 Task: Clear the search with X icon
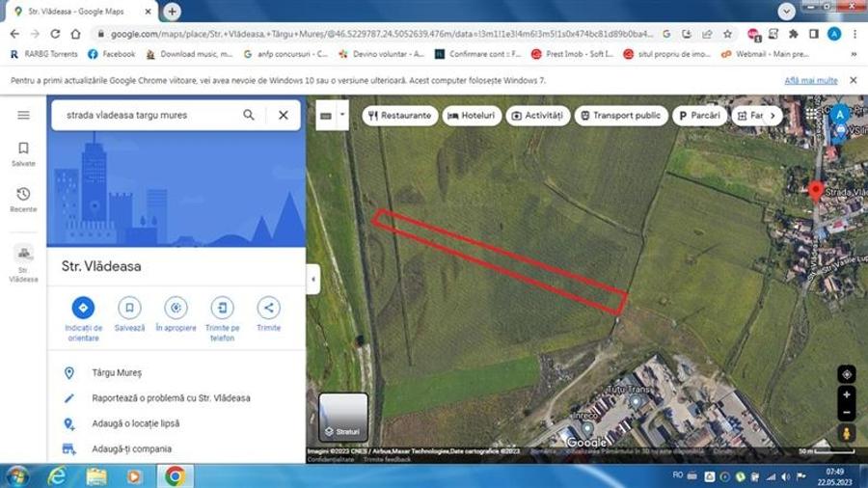pos(284,115)
